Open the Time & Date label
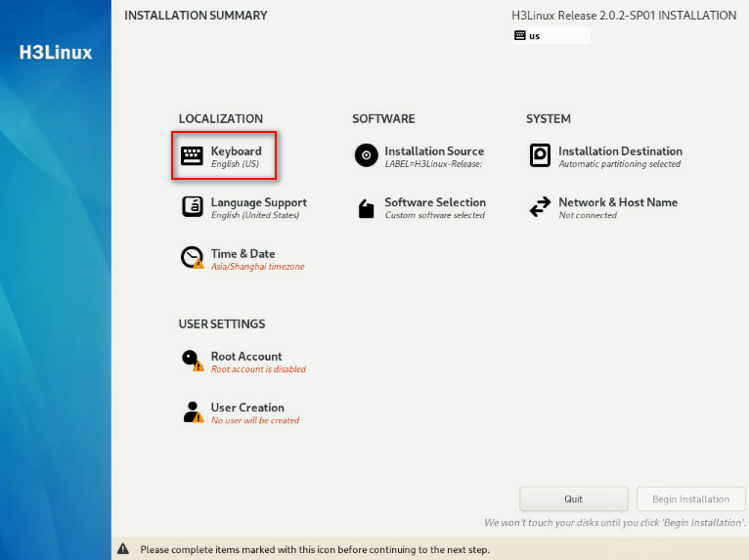The width and height of the screenshot is (749, 560). coord(243,253)
